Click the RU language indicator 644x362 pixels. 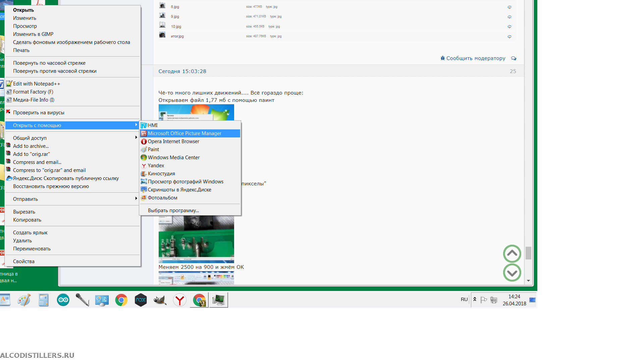[464, 299]
